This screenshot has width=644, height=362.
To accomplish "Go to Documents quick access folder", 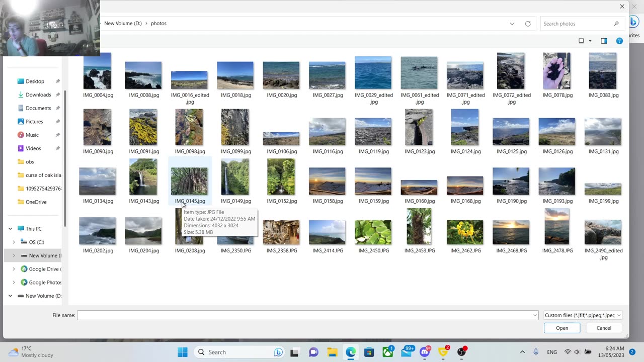I will click(38, 108).
